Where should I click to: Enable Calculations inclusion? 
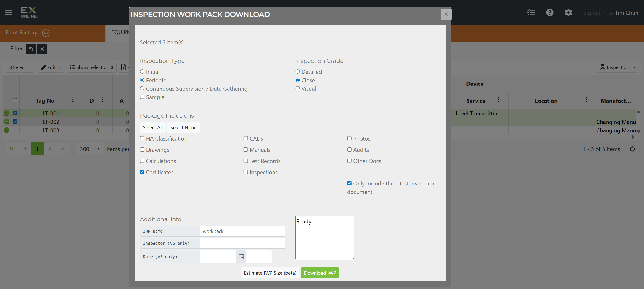click(142, 161)
